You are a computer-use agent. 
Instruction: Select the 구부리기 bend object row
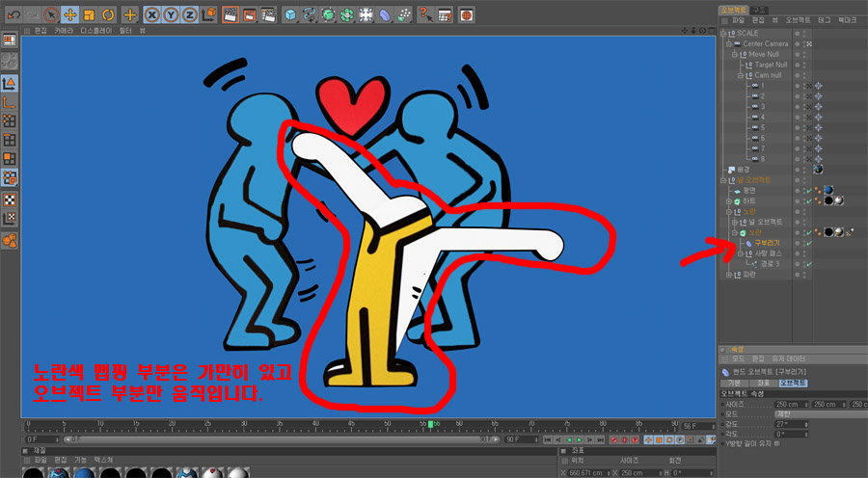[x=767, y=244]
